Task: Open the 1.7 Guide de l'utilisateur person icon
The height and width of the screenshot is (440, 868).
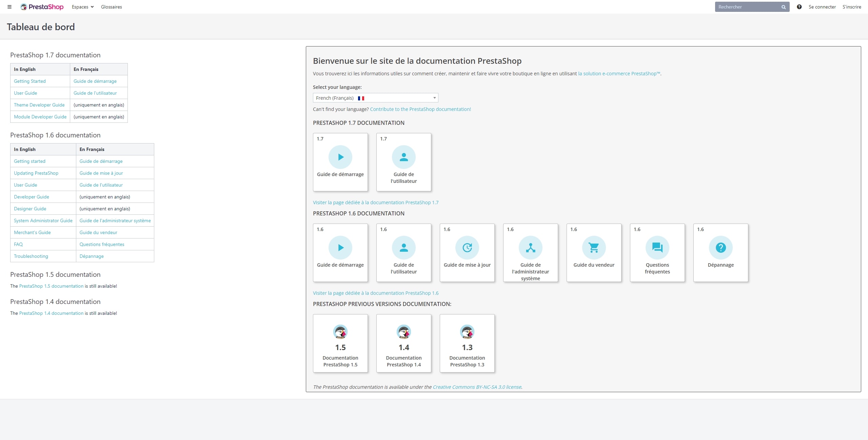Action: pyautogui.click(x=403, y=157)
